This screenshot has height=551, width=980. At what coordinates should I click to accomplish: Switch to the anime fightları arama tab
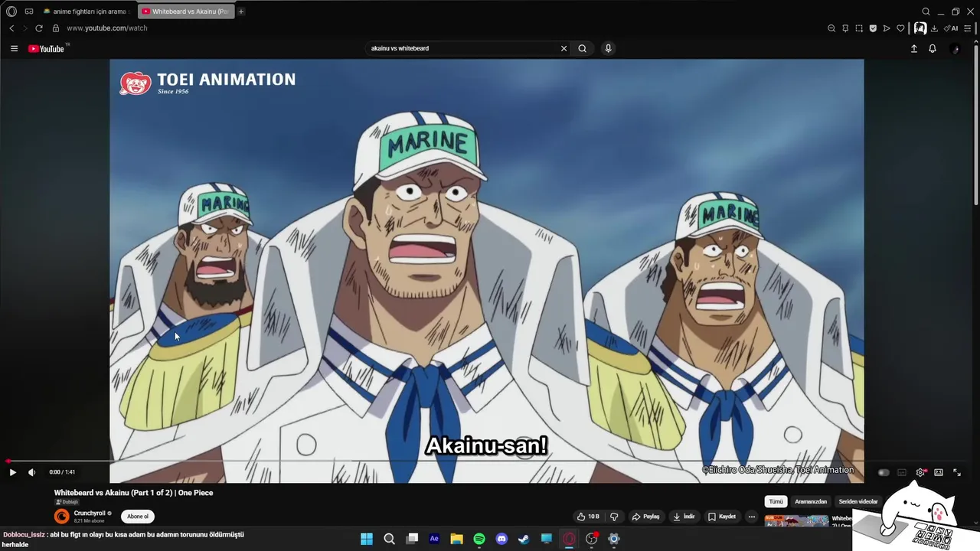[86, 11]
